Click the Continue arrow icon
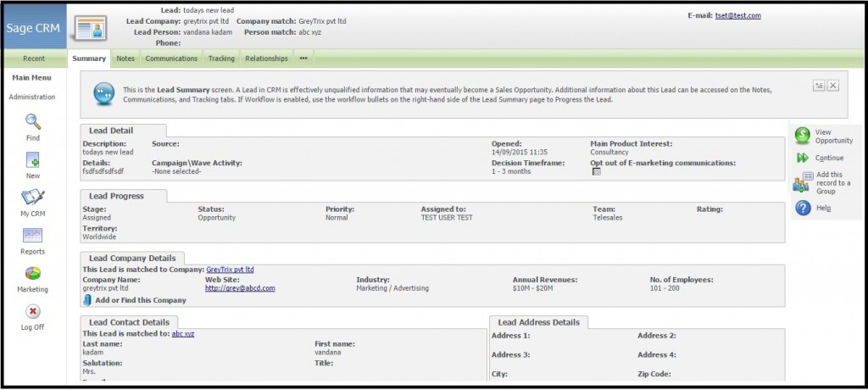 (x=802, y=159)
